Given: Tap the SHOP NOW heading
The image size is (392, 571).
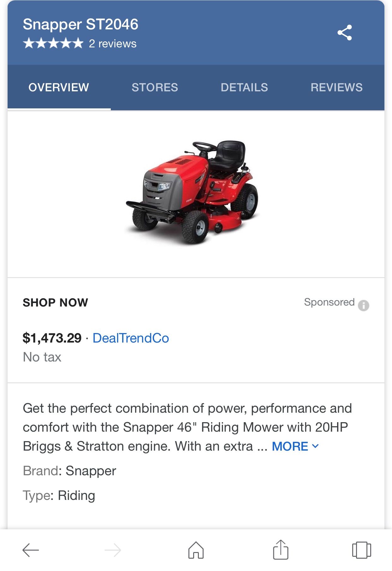Looking at the screenshot, I should (55, 303).
